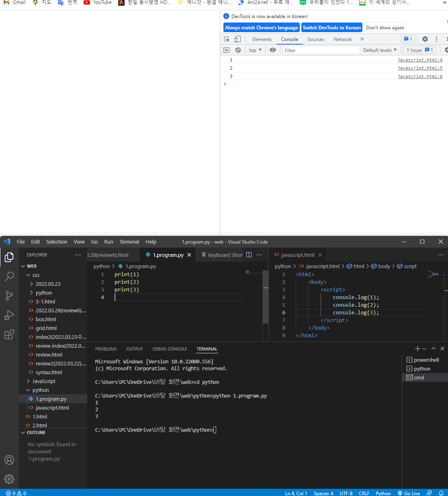Open the Accounts menu icon

pos(9,460)
